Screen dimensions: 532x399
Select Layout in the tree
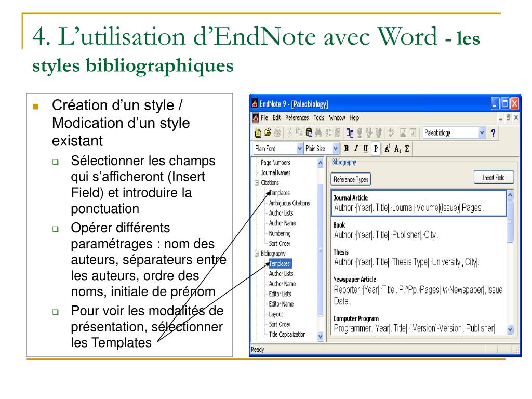(x=276, y=314)
